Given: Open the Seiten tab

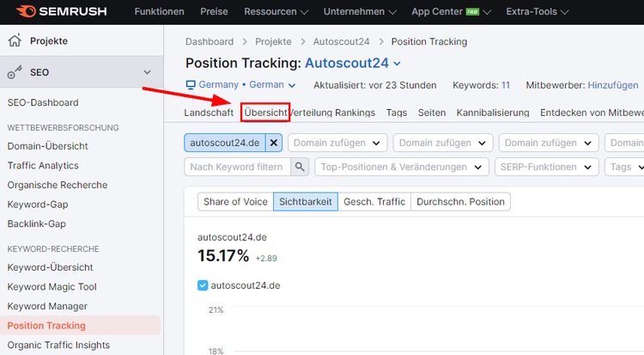Looking at the screenshot, I should tap(432, 113).
